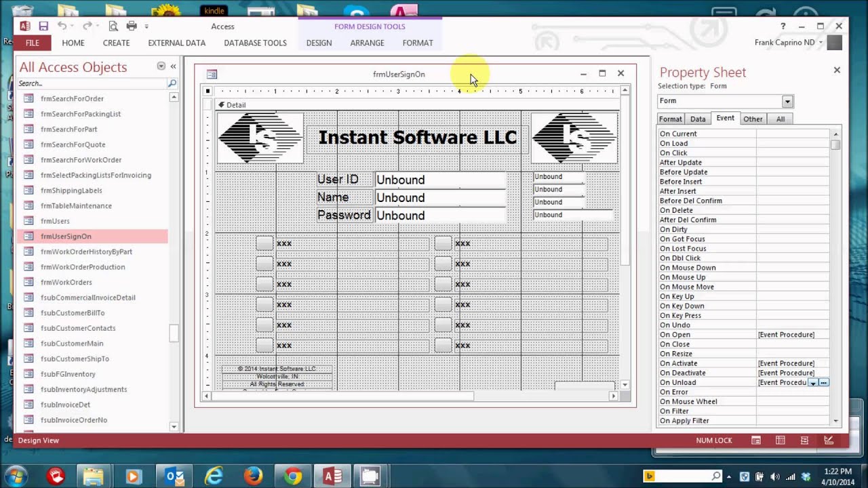Open Firefox from the taskbar
This screenshot has width=868, height=488.
[253, 476]
